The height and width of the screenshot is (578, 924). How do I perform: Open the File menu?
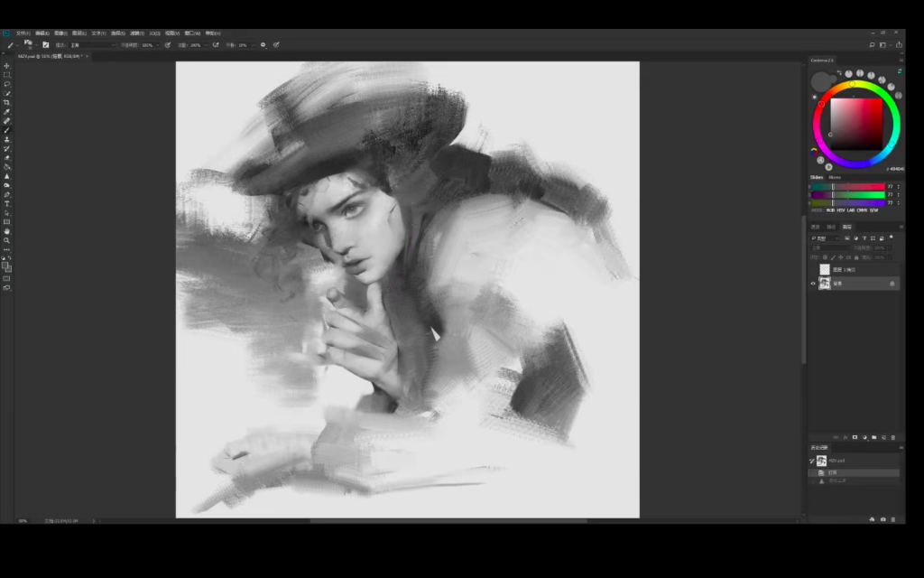(23, 33)
